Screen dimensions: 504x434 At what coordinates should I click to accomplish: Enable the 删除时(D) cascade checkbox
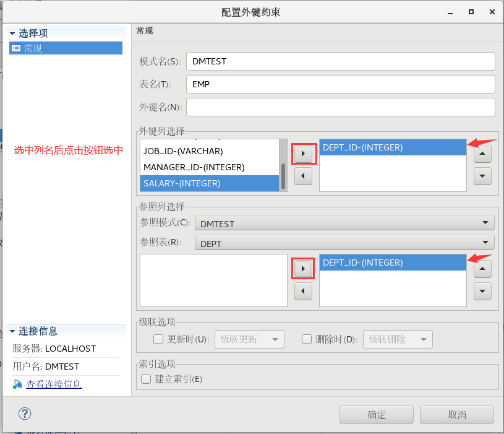pyautogui.click(x=307, y=339)
